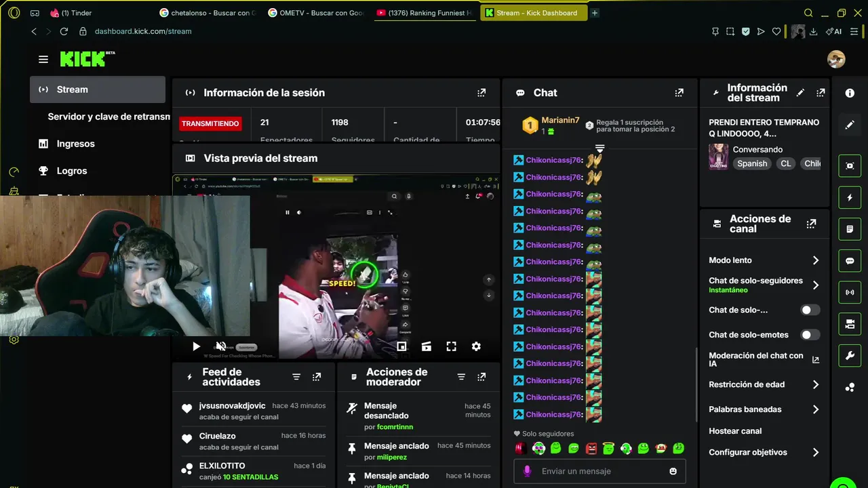The width and height of the screenshot is (868, 488).
Task: Play the stream preview
Action: [x=196, y=346]
